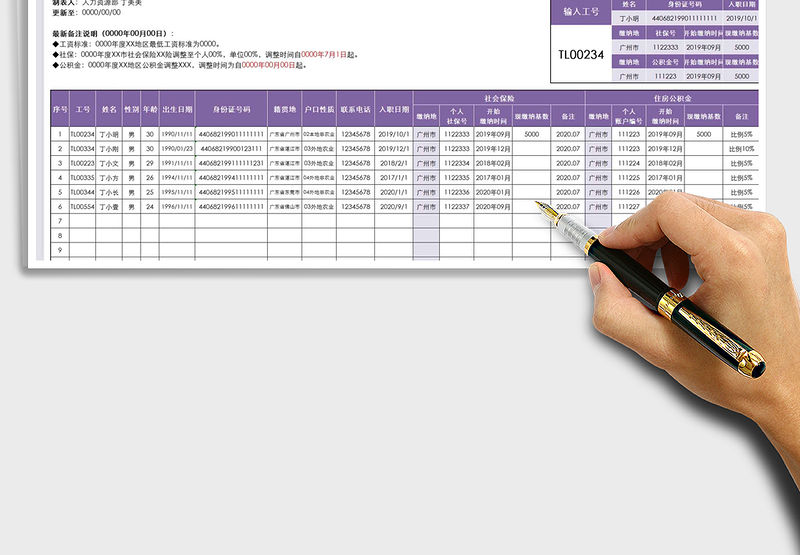Screen dimensions: 800x555
Task: Click the 身份证号码 header in main table
Action: click(x=230, y=109)
